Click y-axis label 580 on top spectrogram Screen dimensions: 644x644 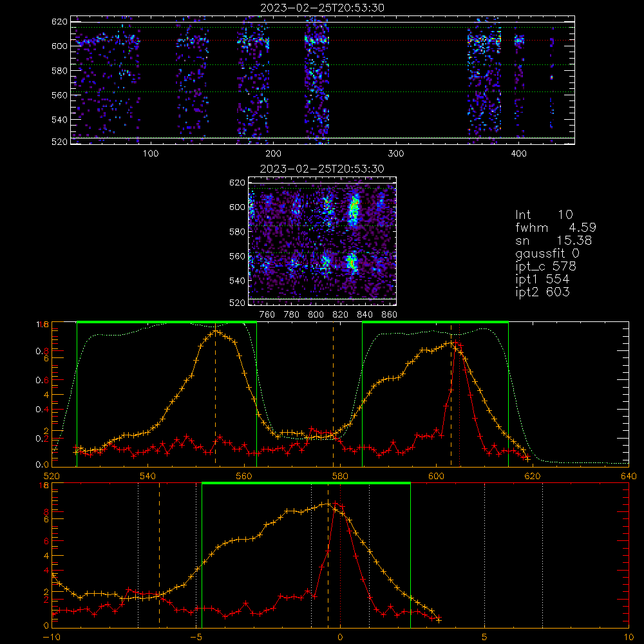pos(59,71)
